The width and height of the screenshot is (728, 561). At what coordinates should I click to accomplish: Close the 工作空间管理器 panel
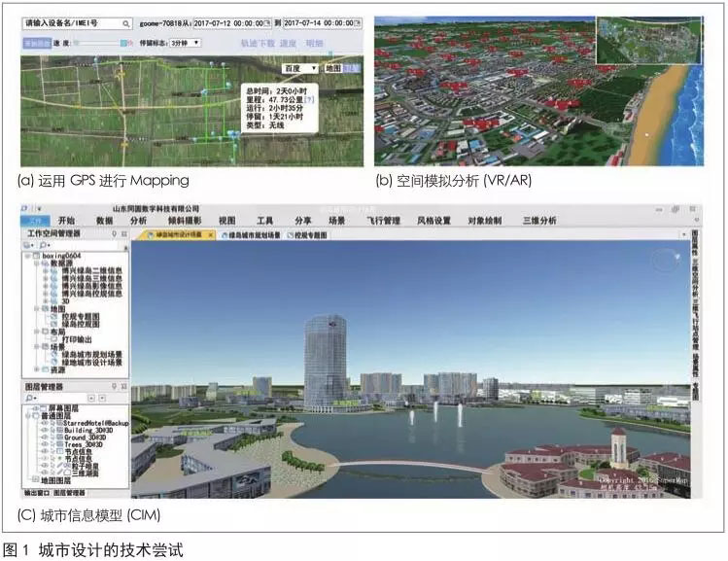pyautogui.click(x=124, y=233)
